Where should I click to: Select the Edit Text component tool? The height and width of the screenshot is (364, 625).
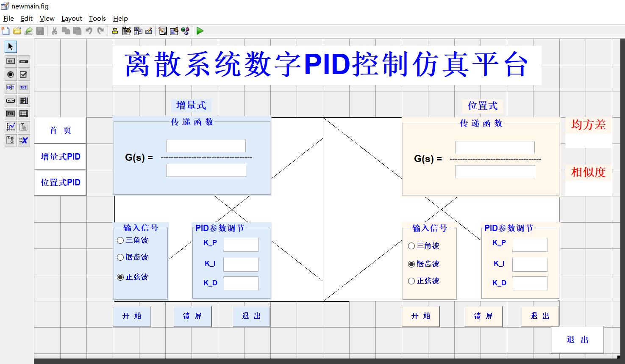(x=10, y=88)
